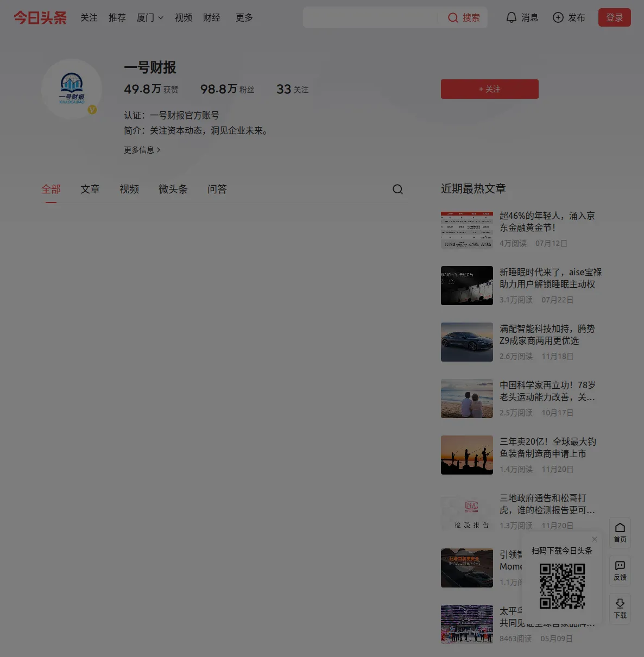Switch to the 文章 tab
This screenshot has width=644, height=657.
[x=90, y=189]
